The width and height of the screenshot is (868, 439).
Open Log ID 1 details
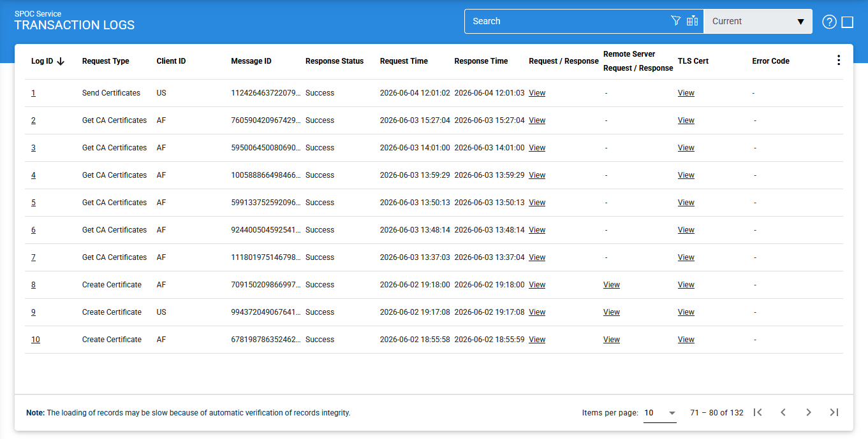click(x=33, y=93)
